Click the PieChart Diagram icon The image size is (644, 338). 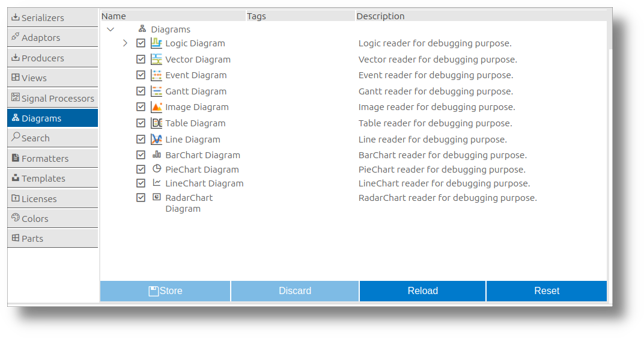click(156, 168)
